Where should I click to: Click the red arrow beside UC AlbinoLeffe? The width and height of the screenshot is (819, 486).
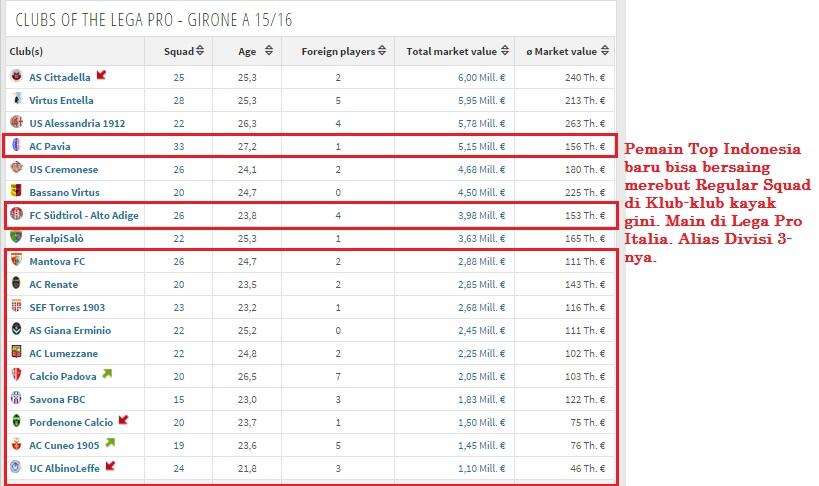coord(110,466)
